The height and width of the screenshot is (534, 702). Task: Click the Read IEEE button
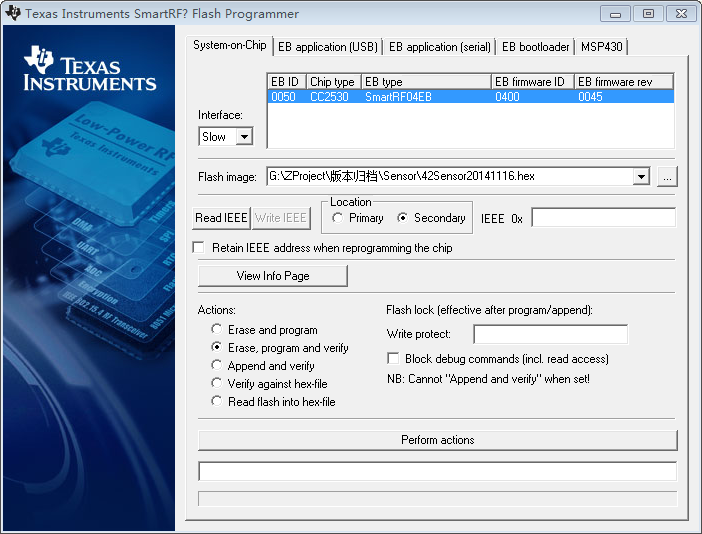[221, 218]
